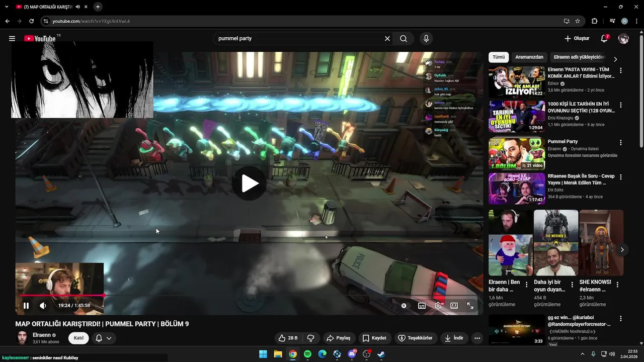
Task: Open PASTA YAYINI video thumbnail
Action: click(517, 82)
